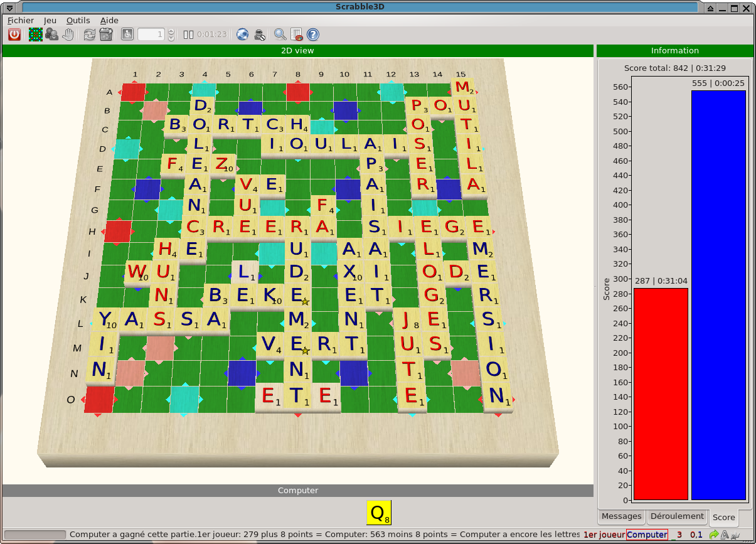Click the trash bin toolbar icon

click(x=106, y=35)
